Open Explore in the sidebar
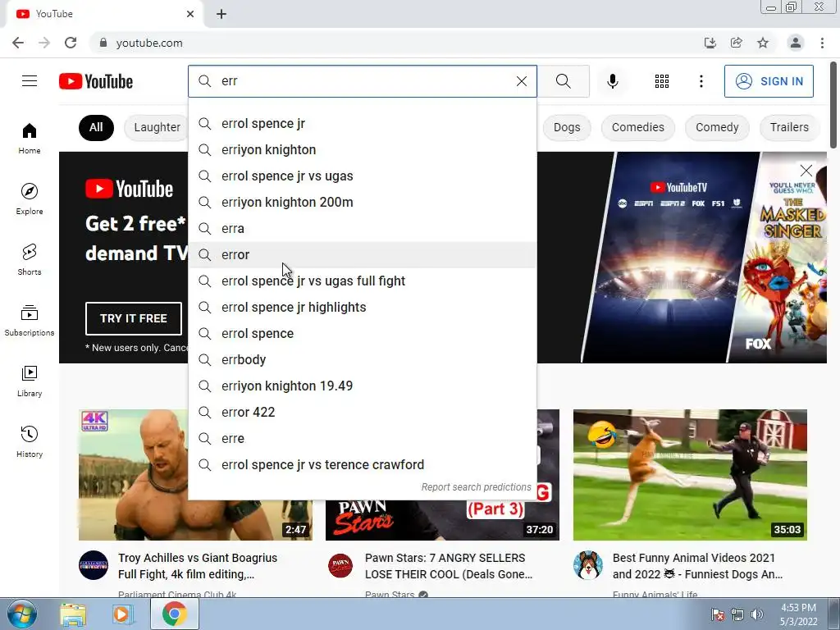840x630 pixels. coord(30,199)
